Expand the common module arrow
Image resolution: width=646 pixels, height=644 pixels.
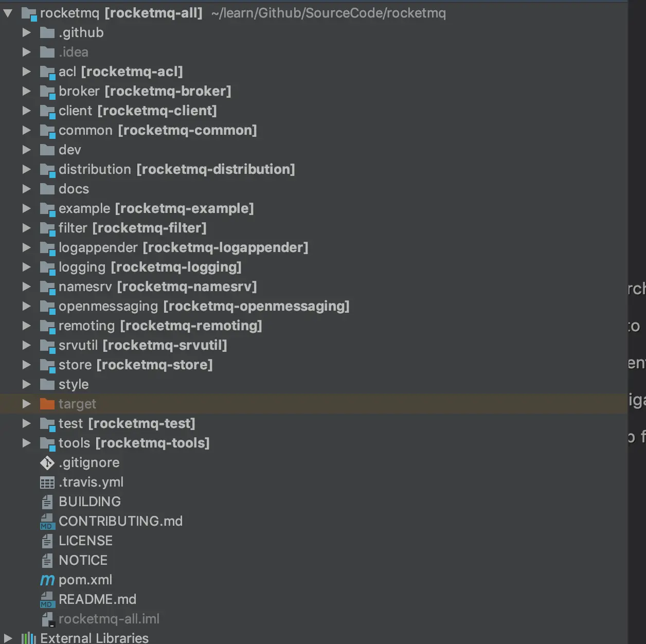(27, 130)
